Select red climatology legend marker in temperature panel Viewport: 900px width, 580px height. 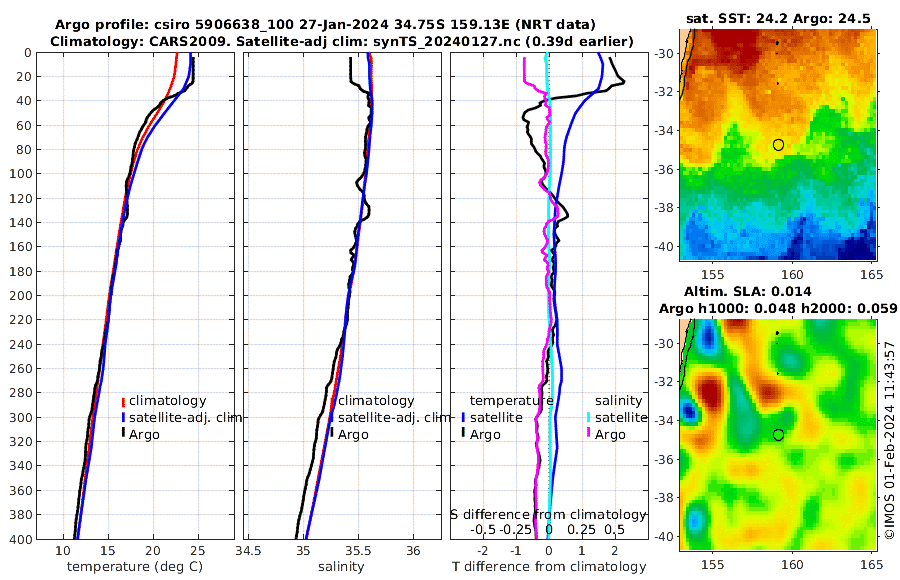click(x=123, y=401)
